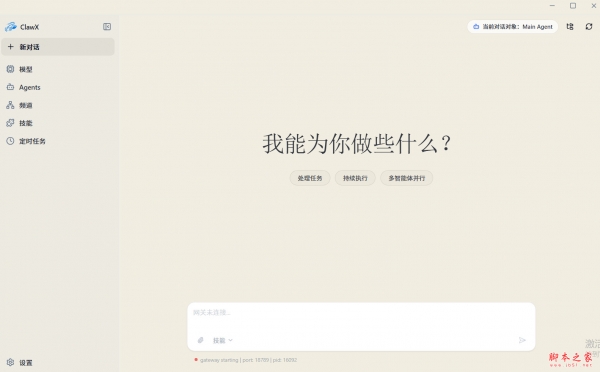Click the 模型 sidebar icon
This screenshot has width=600, height=372.
pos(10,69)
